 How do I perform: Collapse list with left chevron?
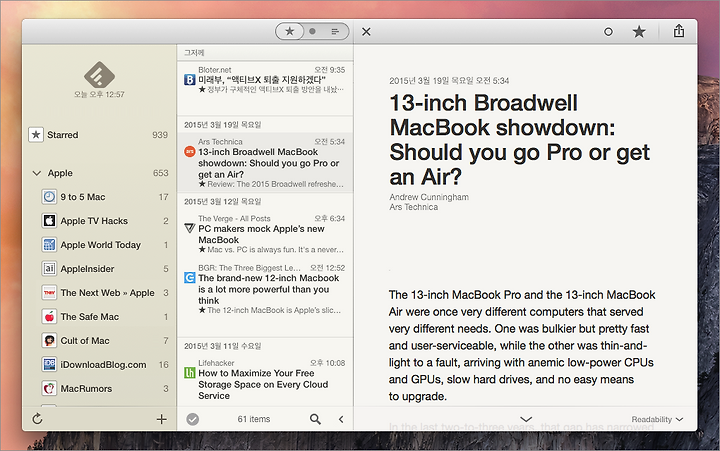click(341, 419)
